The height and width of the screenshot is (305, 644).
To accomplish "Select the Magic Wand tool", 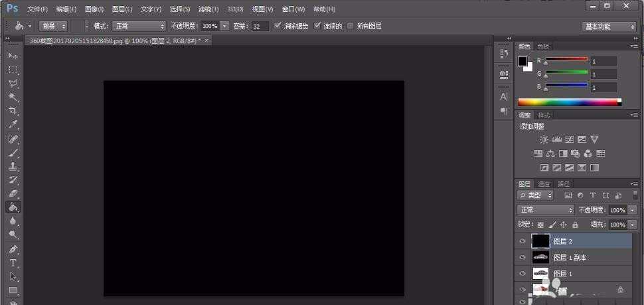I will 13,97.
